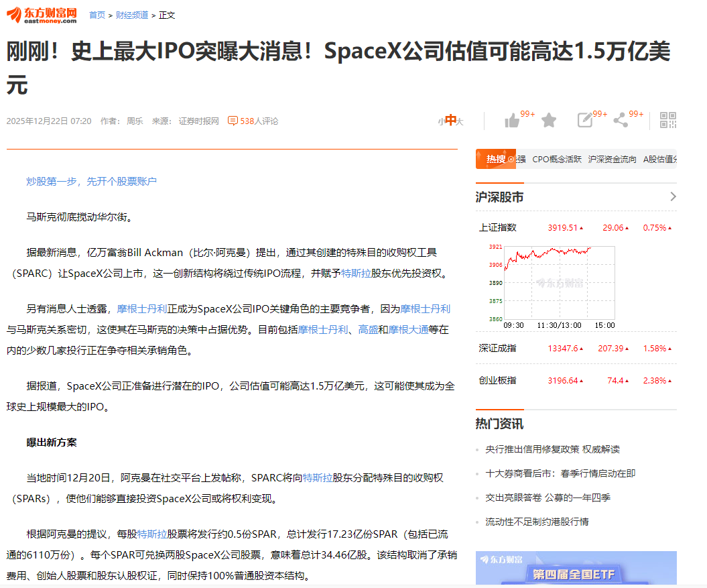Share the article with the share icon
Screen dimensions: 707x588
[620, 119]
